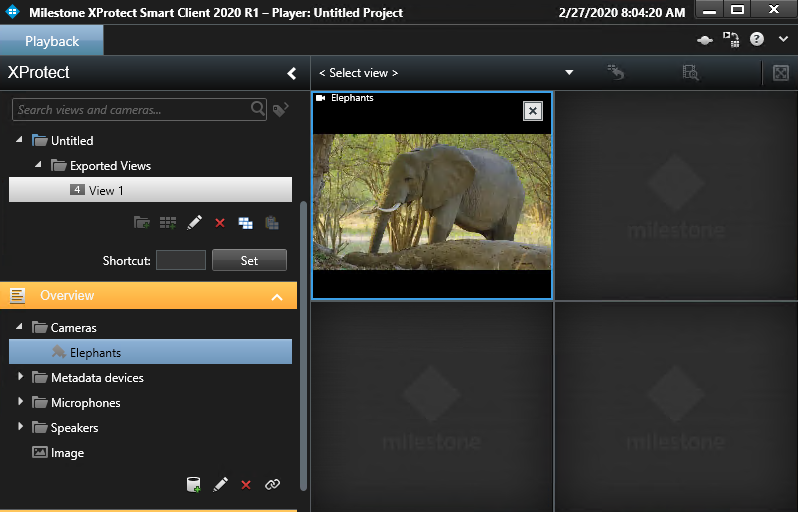
Task: Collapse the XProtect side panel arrow
Action: pyautogui.click(x=292, y=73)
